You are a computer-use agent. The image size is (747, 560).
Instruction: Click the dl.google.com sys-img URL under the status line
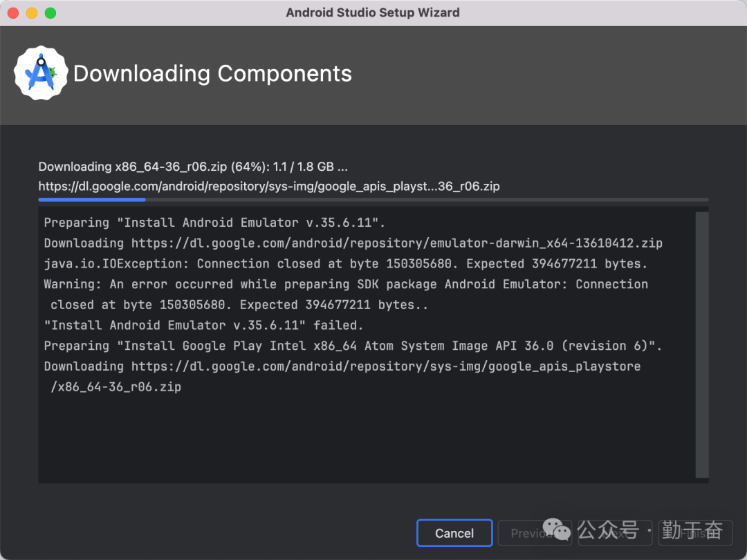(x=269, y=186)
